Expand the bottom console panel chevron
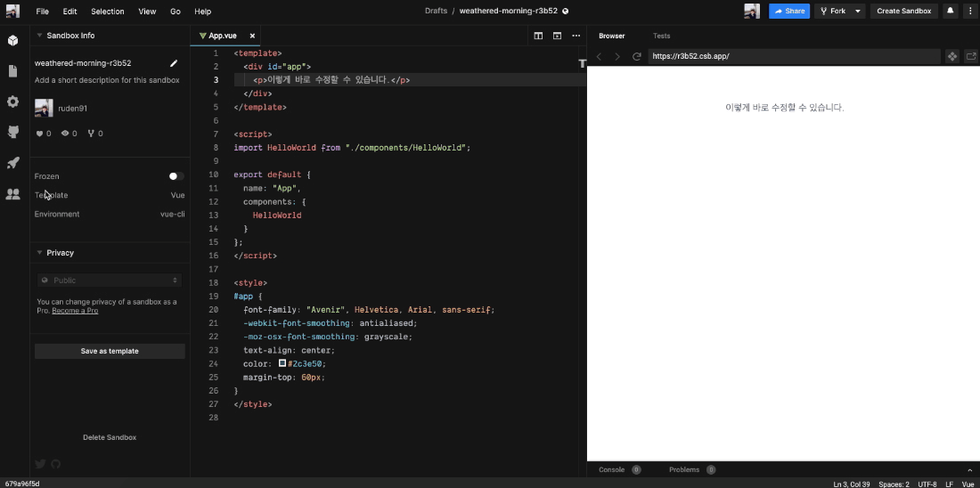 (x=969, y=470)
